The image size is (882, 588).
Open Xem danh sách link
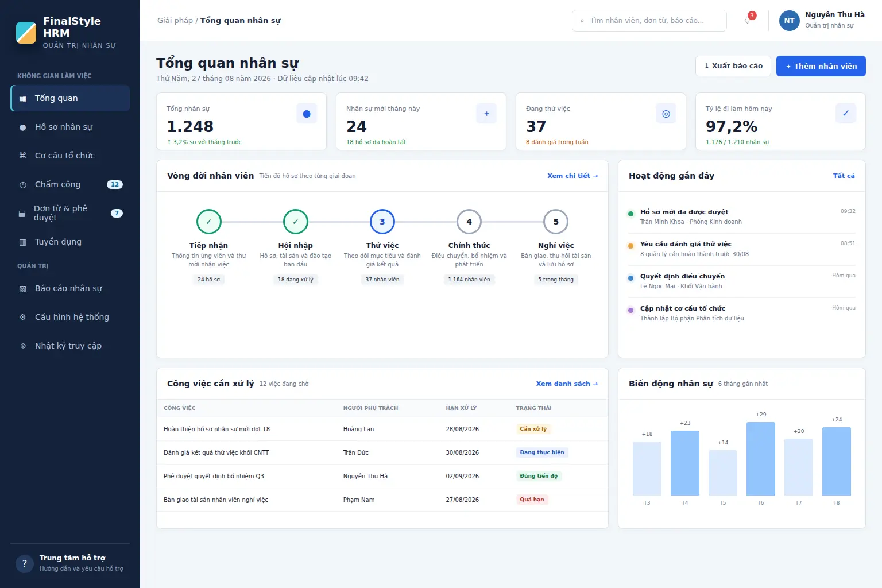(x=567, y=384)
